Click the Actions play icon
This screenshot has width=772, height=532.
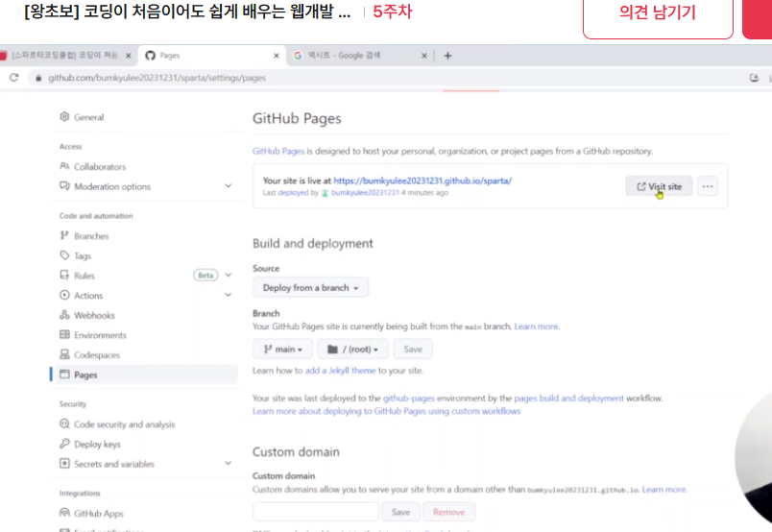pos(64,295)
